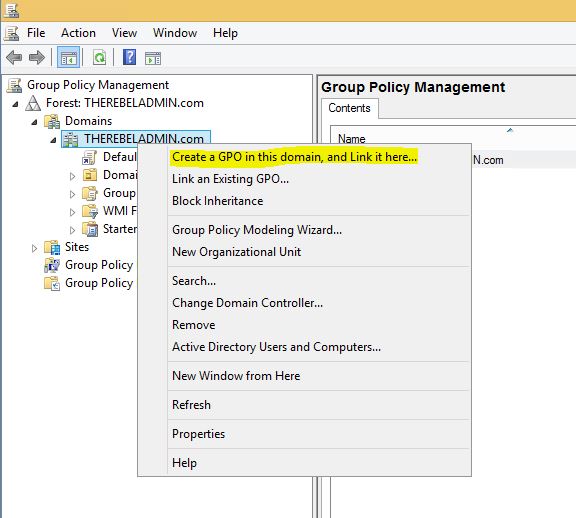Toggle Block Inheritance in context menu
The width and height of the screenshot is (576, 518).
[x=217, y=201]
